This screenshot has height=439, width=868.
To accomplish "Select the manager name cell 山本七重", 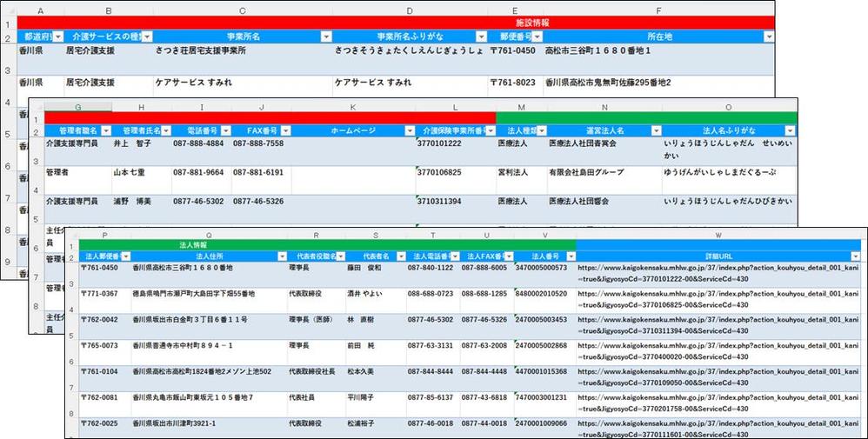I will [x=142, y=181].
